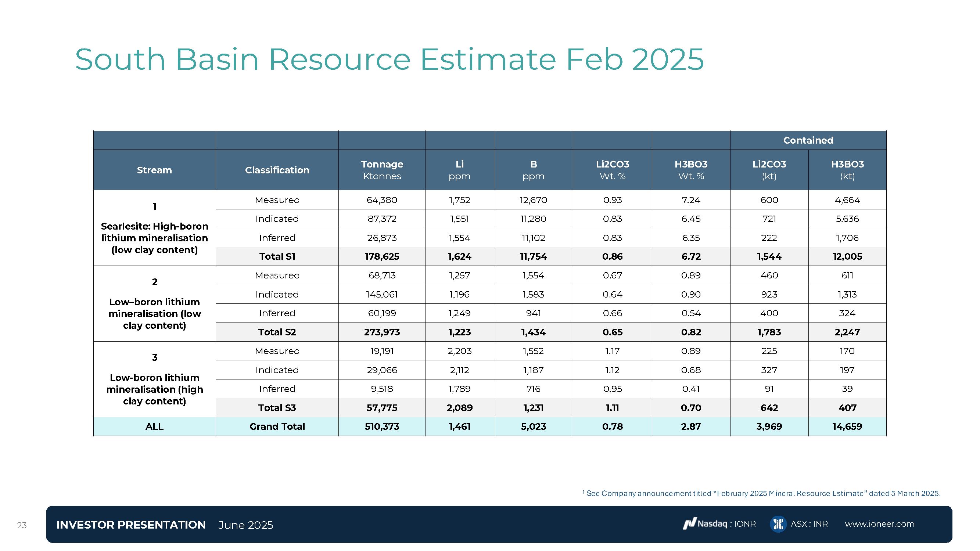980x551 pixels.
Task: Select the Stream column header
Action: pyautogui.click(x=154, y=170)
